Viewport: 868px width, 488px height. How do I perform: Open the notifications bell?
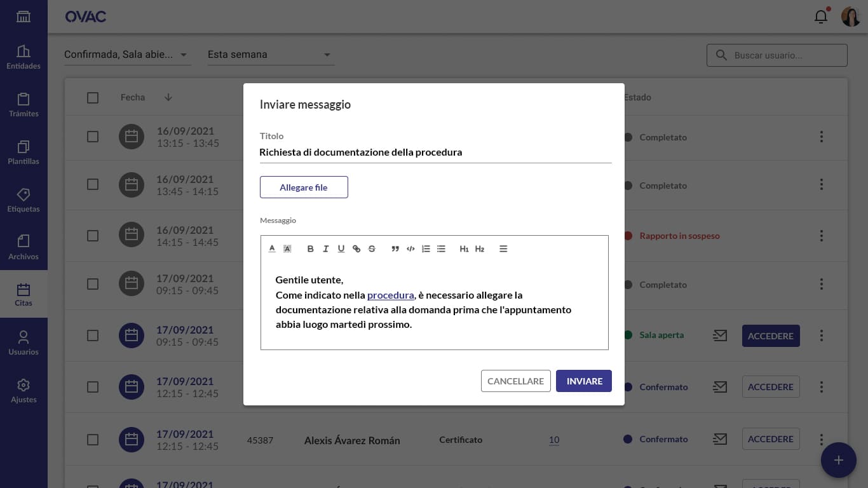tap(821, 17)
